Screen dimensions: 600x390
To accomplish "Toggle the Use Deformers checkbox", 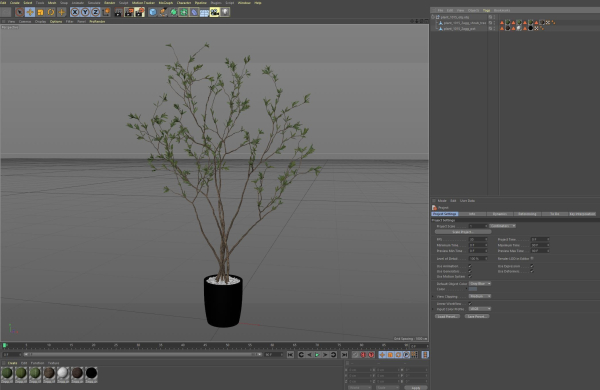I will [532, 271].
